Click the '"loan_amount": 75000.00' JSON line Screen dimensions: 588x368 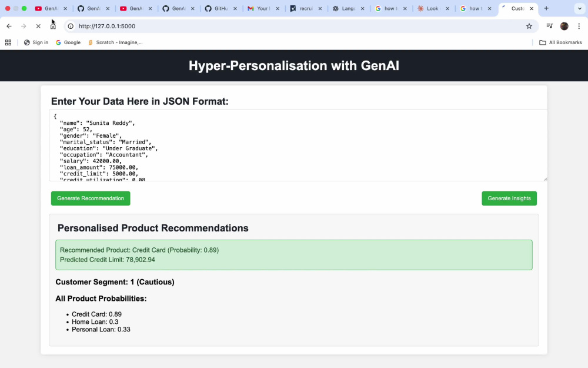[x=99, y=167]
